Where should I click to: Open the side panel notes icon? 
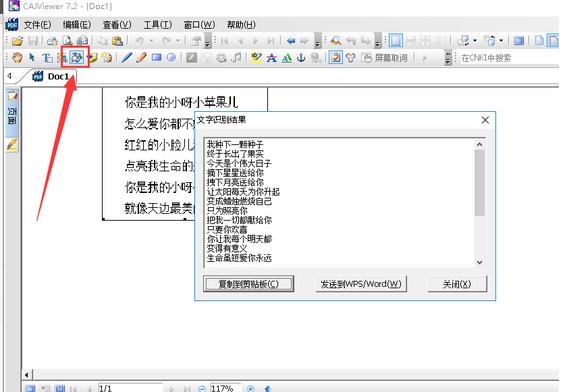12,95
